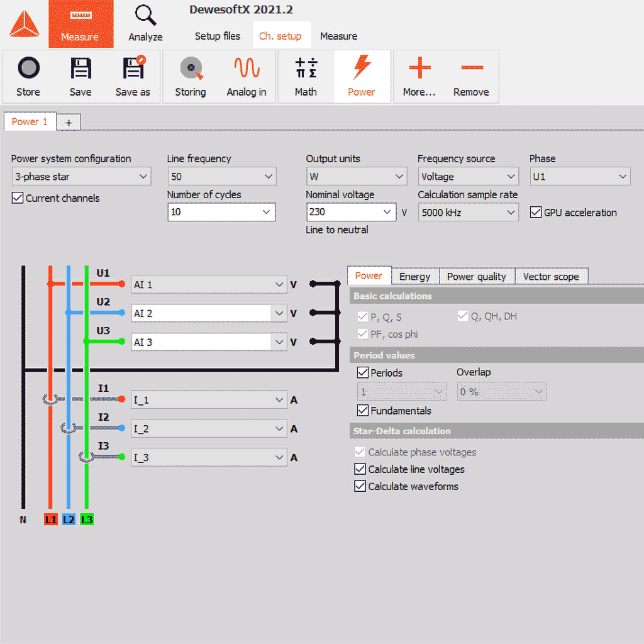Viewport: 644px width, 644px height.
Task: Switch to Analyze mode magnifier icon
Action: tap(145, 15)
